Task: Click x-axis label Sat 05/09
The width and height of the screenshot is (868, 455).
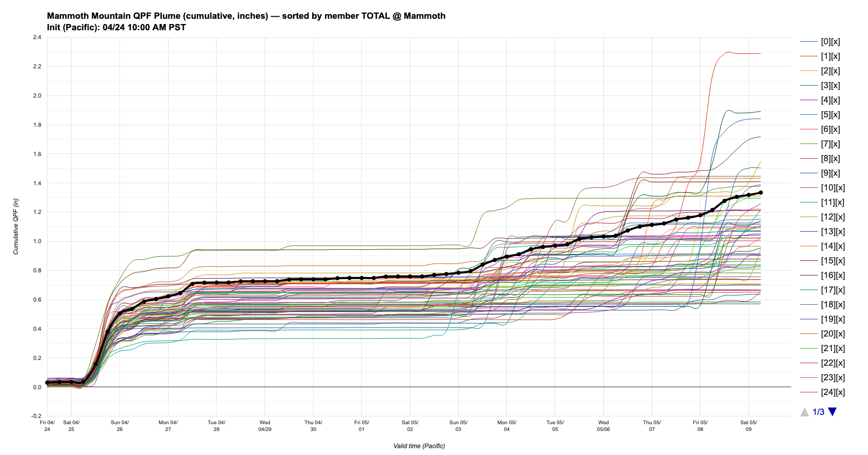Action: pyautogui.click(x=748, y=426)
